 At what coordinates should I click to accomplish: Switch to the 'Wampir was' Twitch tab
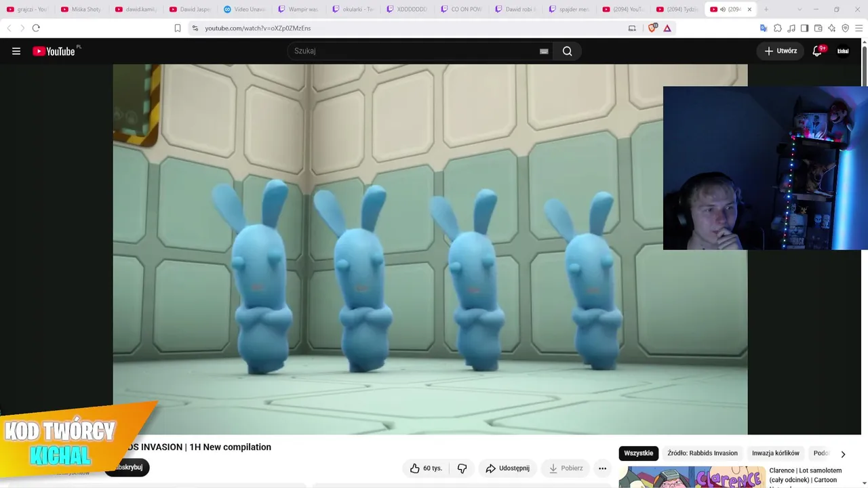[298, 9]
